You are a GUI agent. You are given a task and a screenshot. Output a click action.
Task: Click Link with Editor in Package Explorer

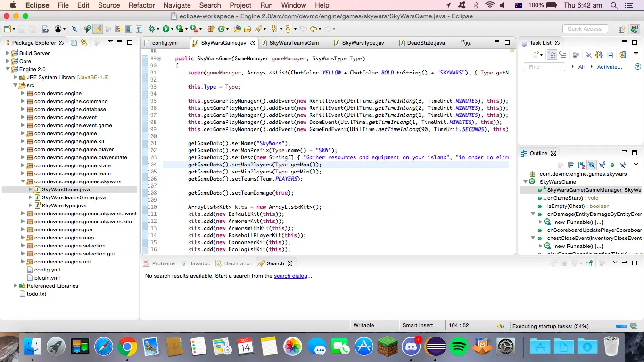(x=84, y=42)
